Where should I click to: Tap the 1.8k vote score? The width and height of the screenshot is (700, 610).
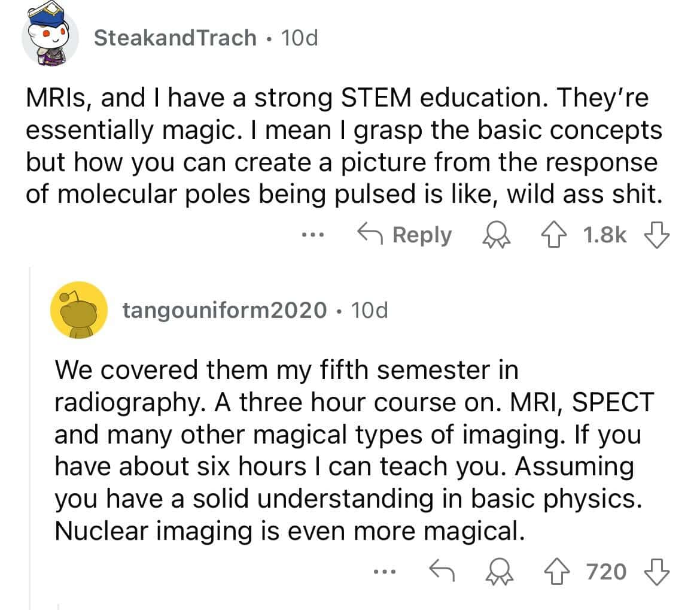click(604, 235)
